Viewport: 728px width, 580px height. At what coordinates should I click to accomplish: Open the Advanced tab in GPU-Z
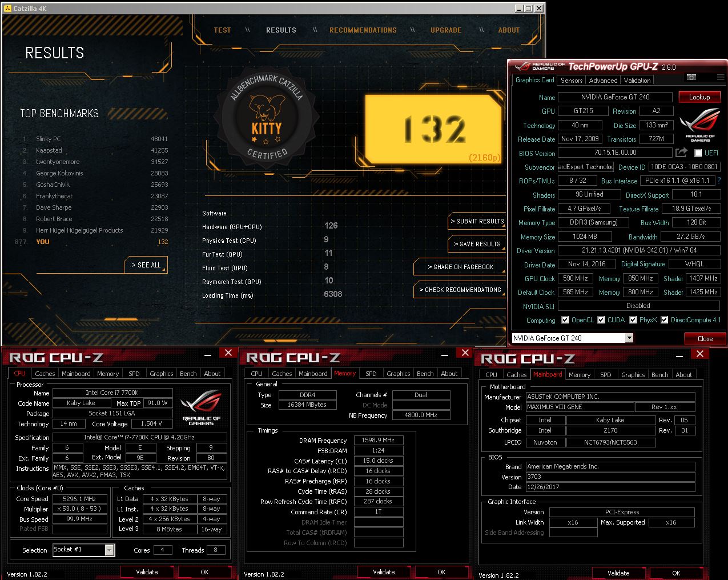pyautogui.click(x=603, y=81)
